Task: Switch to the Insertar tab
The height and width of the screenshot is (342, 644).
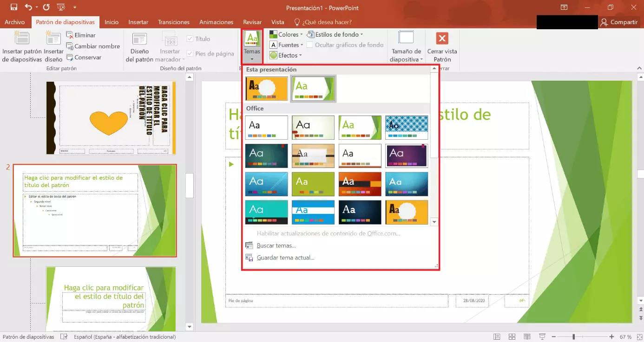Action: (138, 22)
